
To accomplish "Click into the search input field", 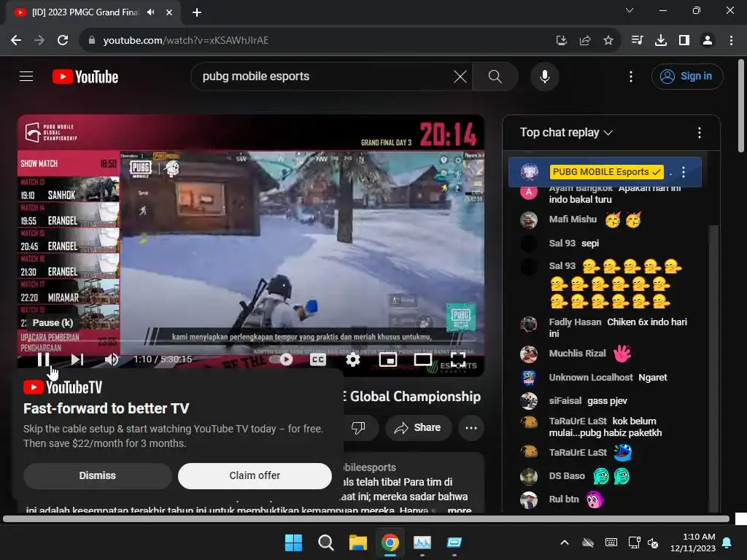I will [324, 76].
